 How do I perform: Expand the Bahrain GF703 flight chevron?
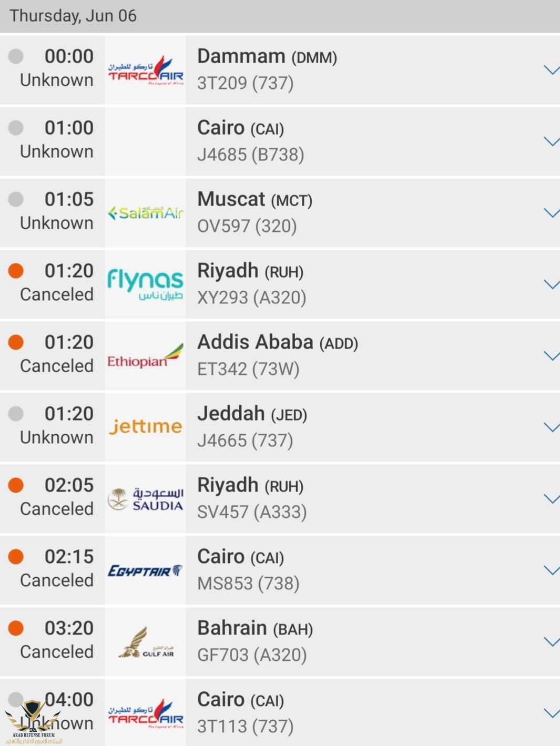tap(551, 642)
